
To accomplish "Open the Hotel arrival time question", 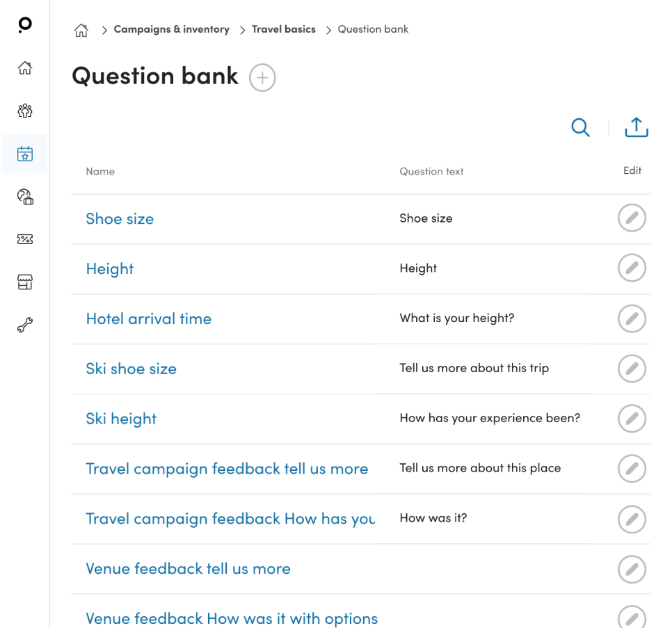I will (148, 319).
